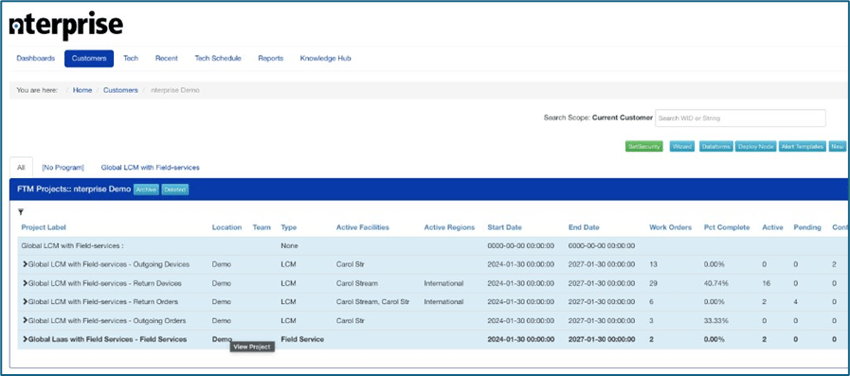Open Global LCM with Field-services - Return Devices project

pos(105,283)
